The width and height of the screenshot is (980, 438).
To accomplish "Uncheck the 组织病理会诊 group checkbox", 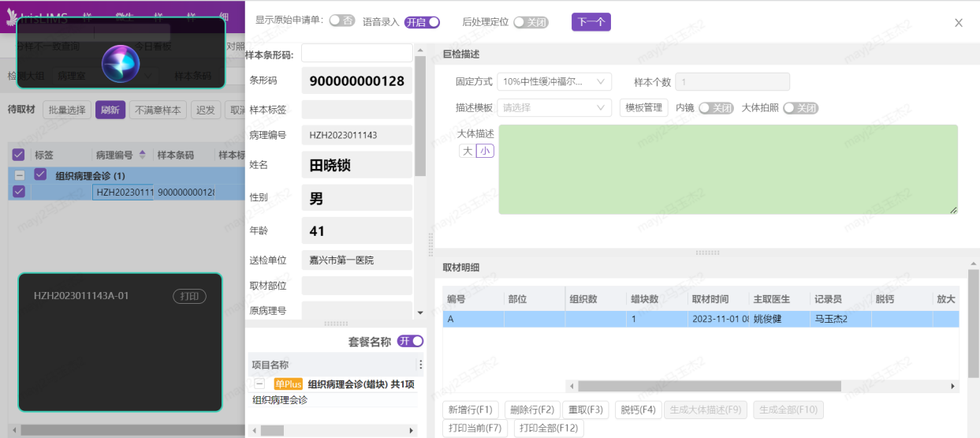I will click(x=40, y=175).
